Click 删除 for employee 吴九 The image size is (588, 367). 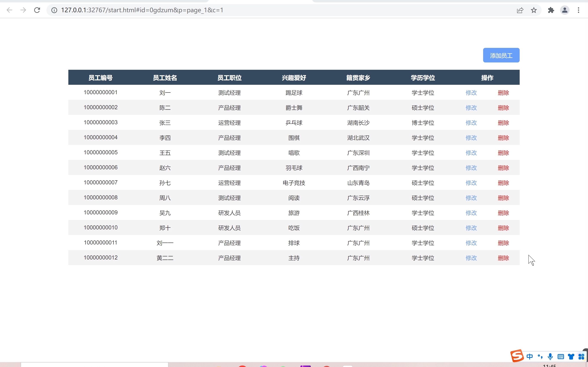[503, 213]
